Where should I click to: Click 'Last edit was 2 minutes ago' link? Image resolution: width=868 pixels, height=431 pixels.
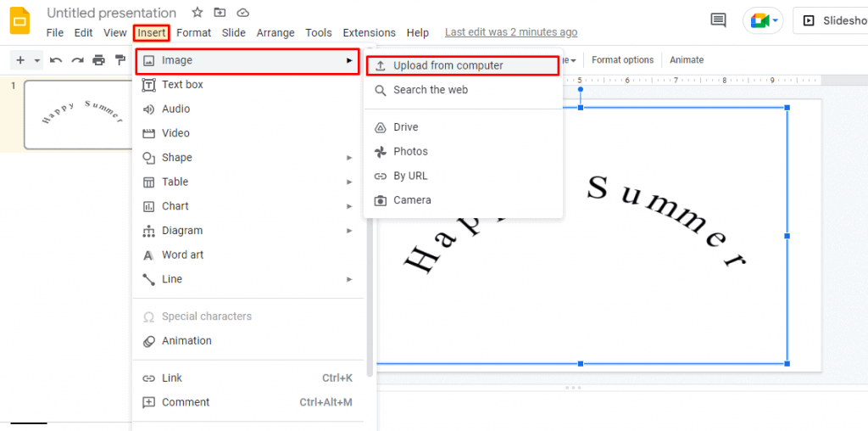(x=511, y=33)
